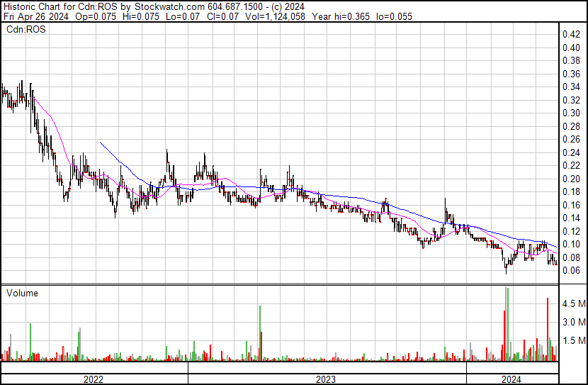Click the 0.12 price axis label
This screenshot has width=588, height=385.
[x=571, y=231]
